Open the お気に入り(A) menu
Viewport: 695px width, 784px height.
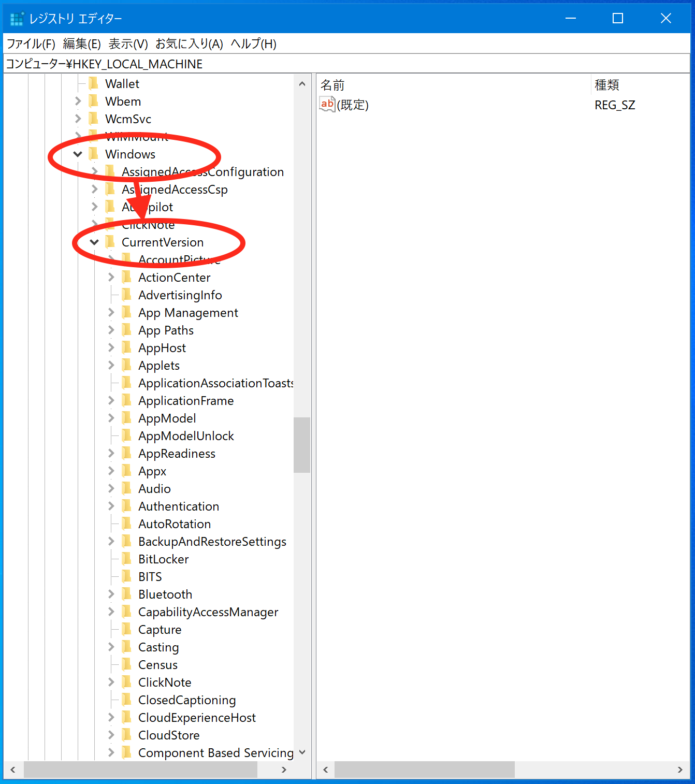pos(189,44)
